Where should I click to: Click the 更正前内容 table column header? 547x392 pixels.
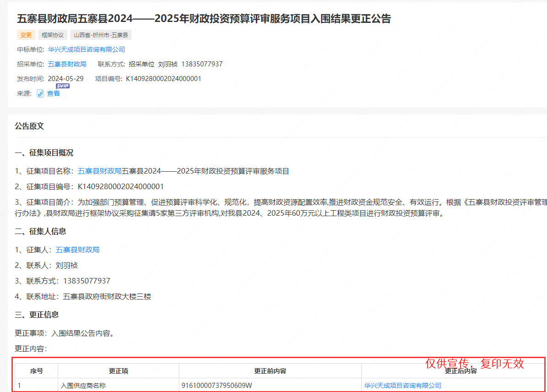coord(270,371)
